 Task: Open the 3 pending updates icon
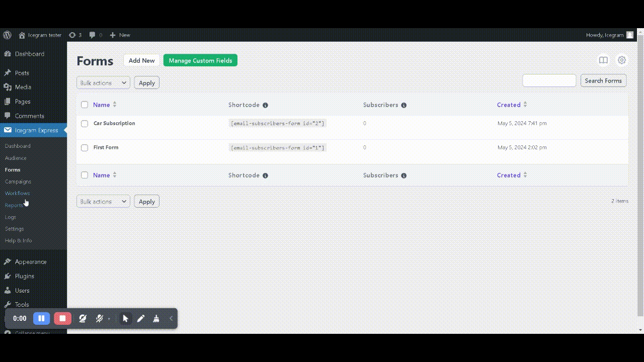click(x=75, y=35)
